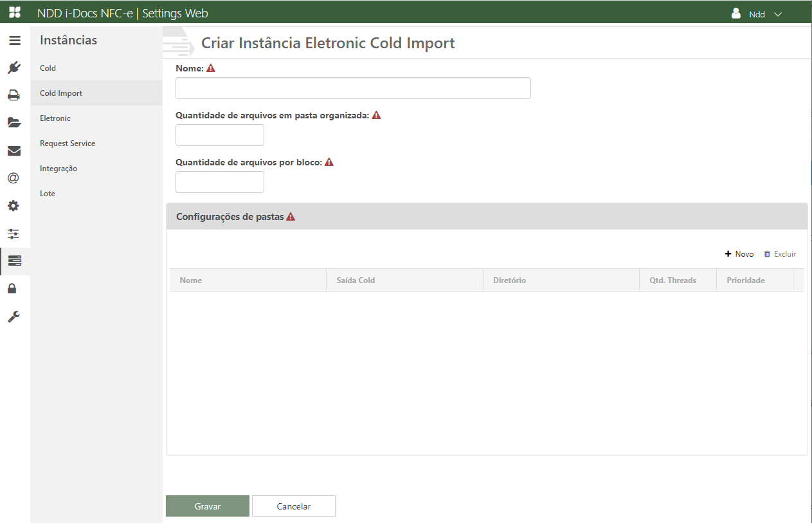
Task: Click the hamburger menu icon in sidebar
Action: click(14, 41)
